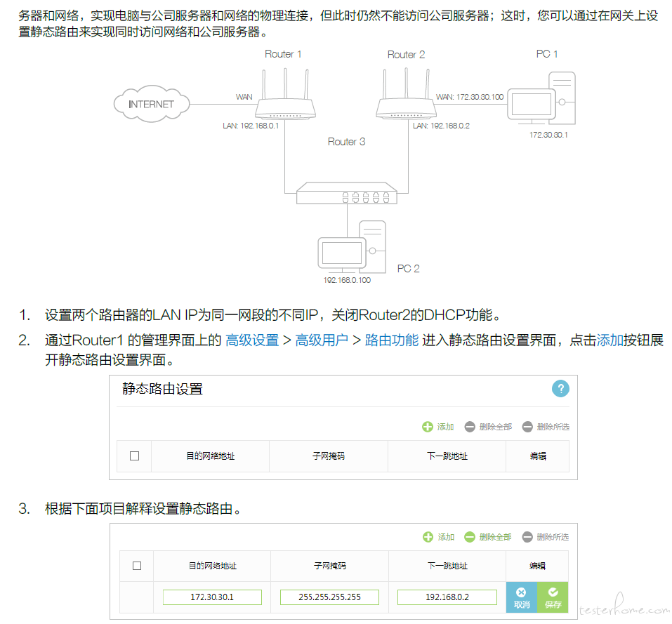Click the green 删除全部 icon in the lower panel
Screen dimensions: 672x624
tap(470, 537)
